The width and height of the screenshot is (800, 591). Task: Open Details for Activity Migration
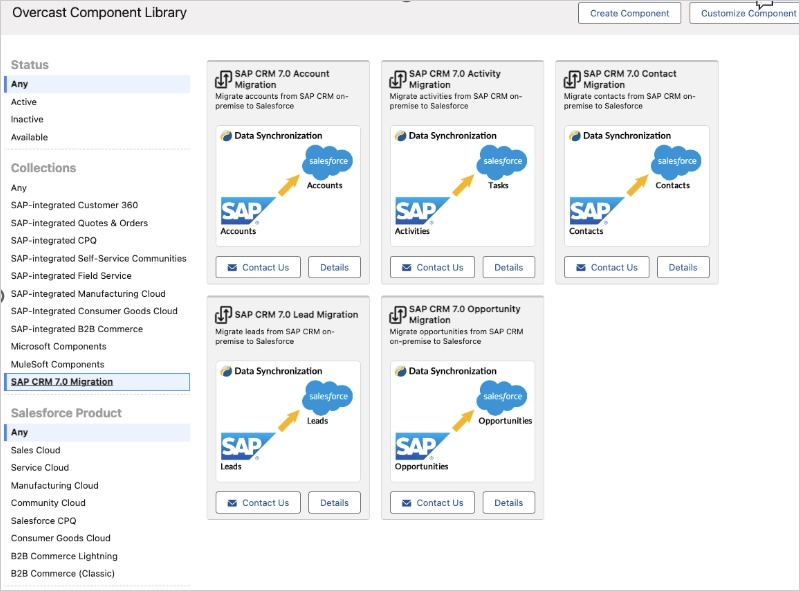click(x=509, y=267)
